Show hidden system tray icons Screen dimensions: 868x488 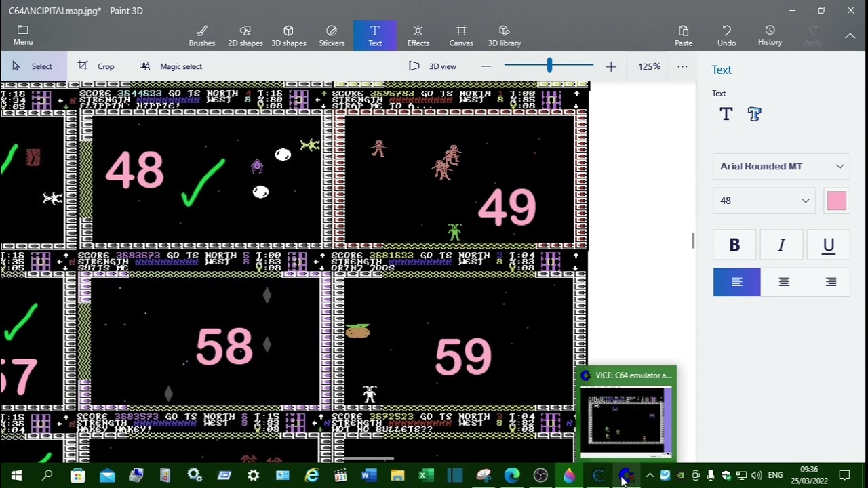pos(650,475)
